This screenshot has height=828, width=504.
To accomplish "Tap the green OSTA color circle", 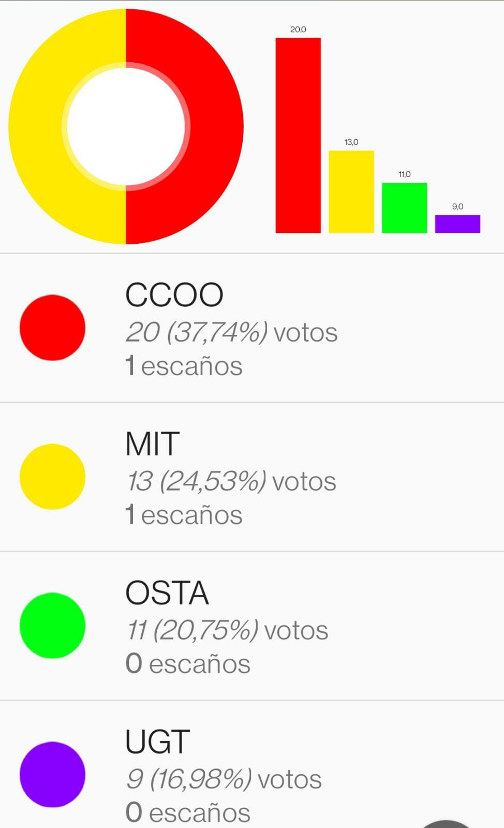I will tap(52, 626).
